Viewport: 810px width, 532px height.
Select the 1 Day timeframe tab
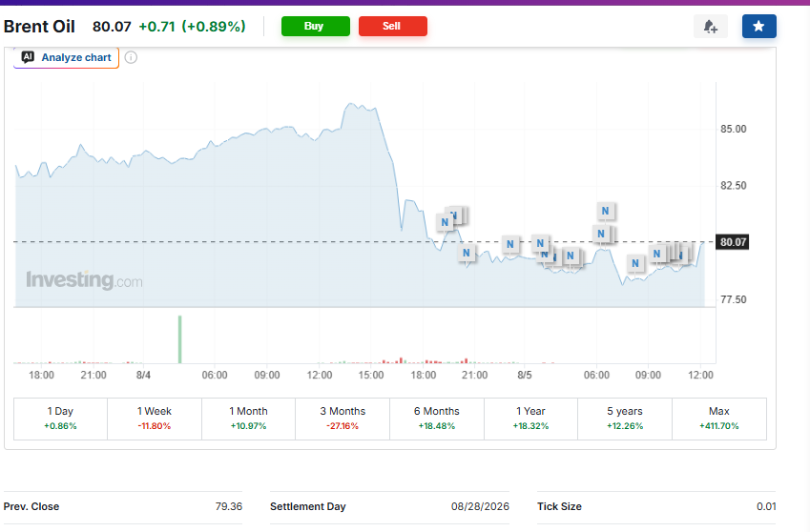(x=60, y=419)
